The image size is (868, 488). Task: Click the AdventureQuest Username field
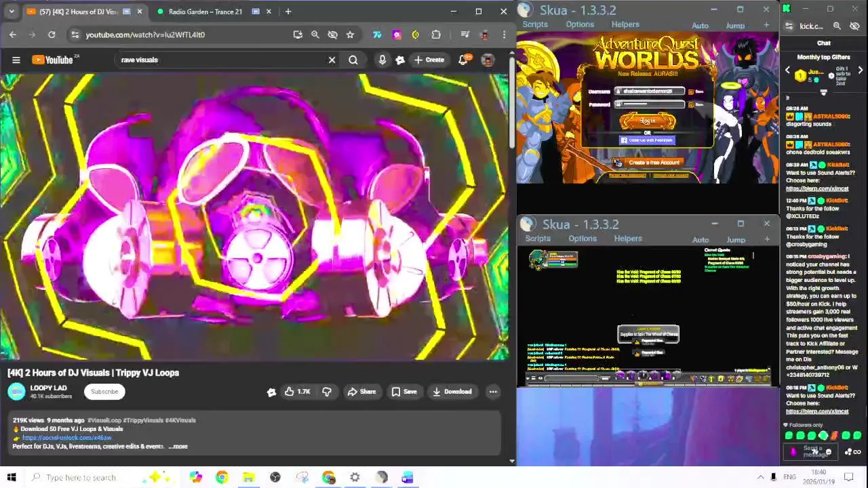click(x=649, y=91)
